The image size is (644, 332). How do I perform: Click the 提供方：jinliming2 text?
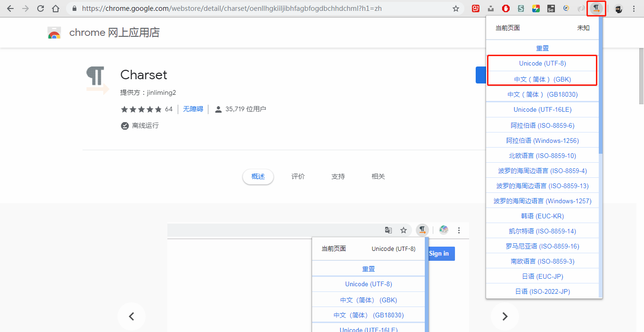coord(148,92)
